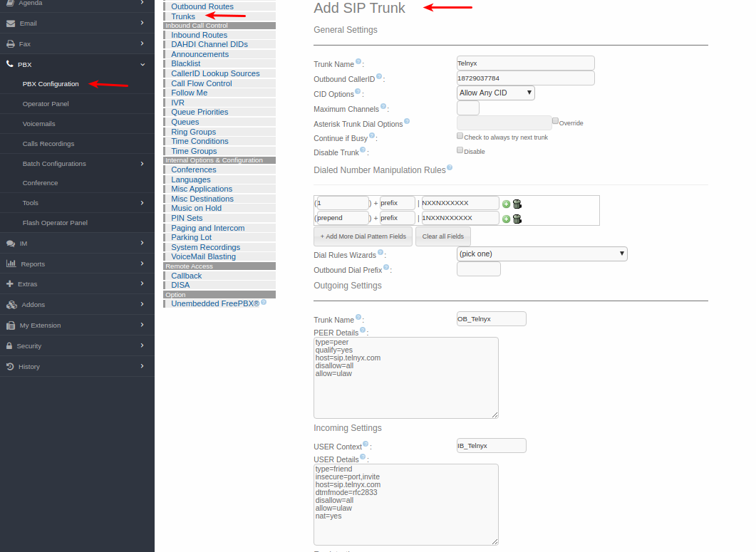
Task: Expand Batch Configurations submenu
Action: pos(143,163)
